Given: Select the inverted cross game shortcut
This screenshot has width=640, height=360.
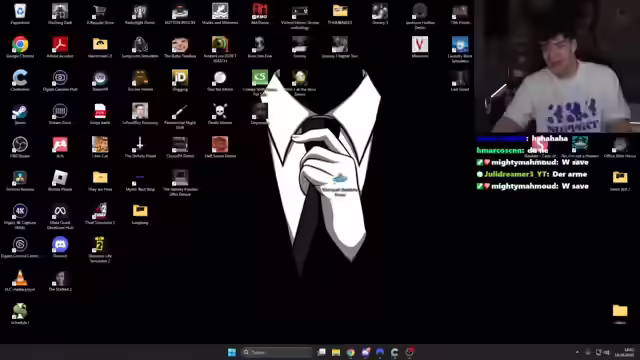Looking at the screenshot, I should [140, 144].
